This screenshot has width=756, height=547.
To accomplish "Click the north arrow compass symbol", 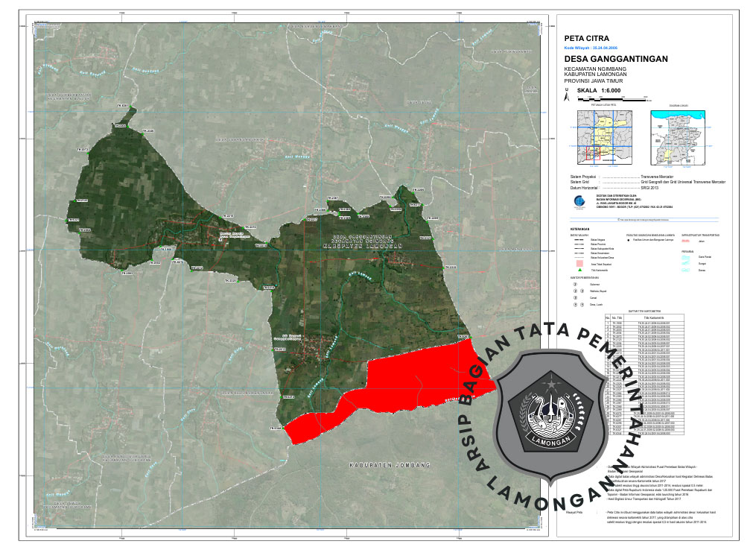I will (567, 95).
